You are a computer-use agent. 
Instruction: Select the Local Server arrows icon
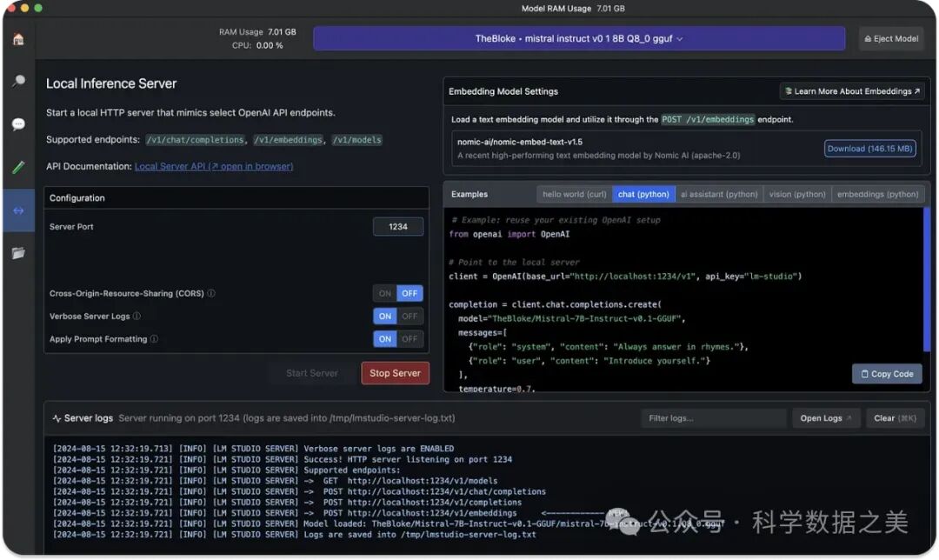coord(18,210)
